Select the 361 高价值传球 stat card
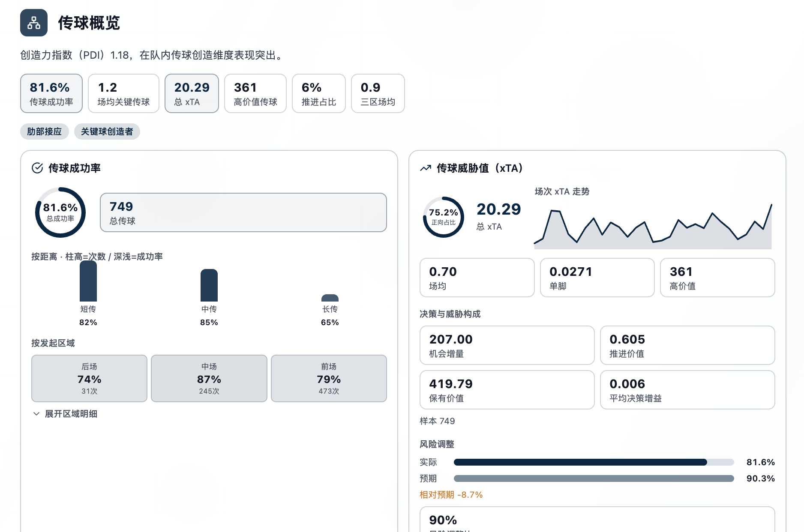The image size is (804, 532). 255,93
